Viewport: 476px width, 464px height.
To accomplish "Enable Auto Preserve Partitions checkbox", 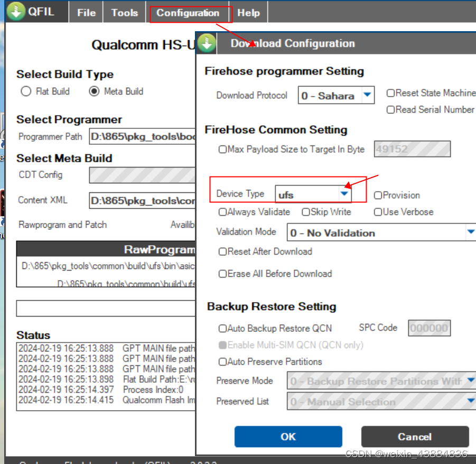I will (222, 361).
